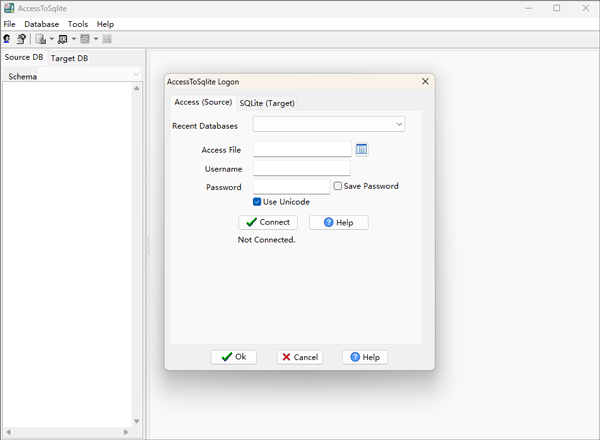This screenshot has width=600, height=440.
Task: Open the arrow beside the database export icon
Action: coord(52,39)
